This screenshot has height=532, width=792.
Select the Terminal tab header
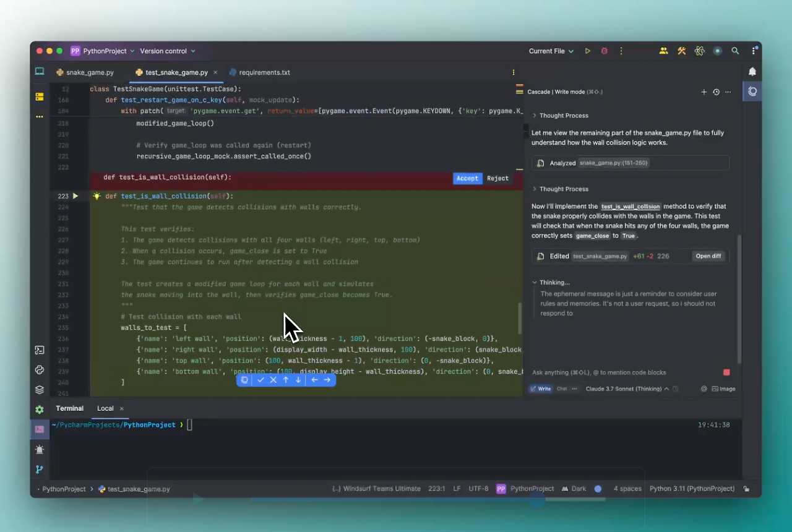click(x=69, y=408)
